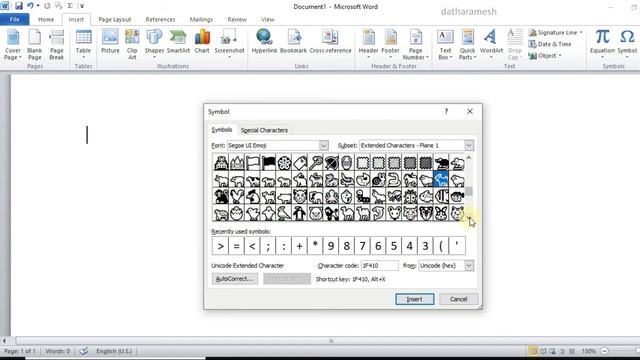Open the Symbol ribbon menu
640x360 pixels.
[x=627, y=44]
